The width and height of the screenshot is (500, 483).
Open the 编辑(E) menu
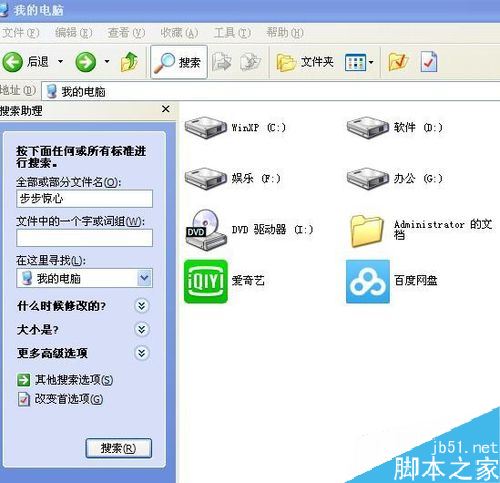73,33
